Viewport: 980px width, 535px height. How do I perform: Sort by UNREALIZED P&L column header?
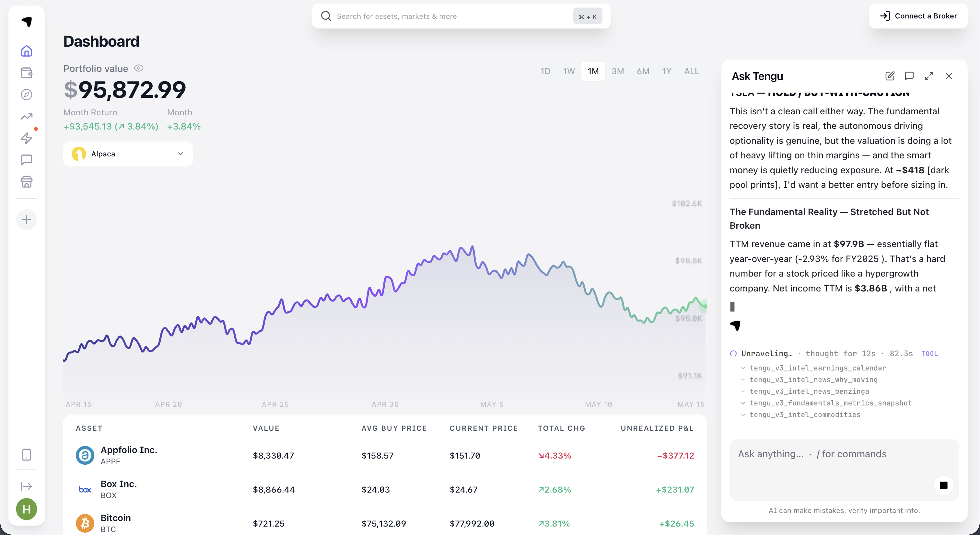(x=657, y=428)
